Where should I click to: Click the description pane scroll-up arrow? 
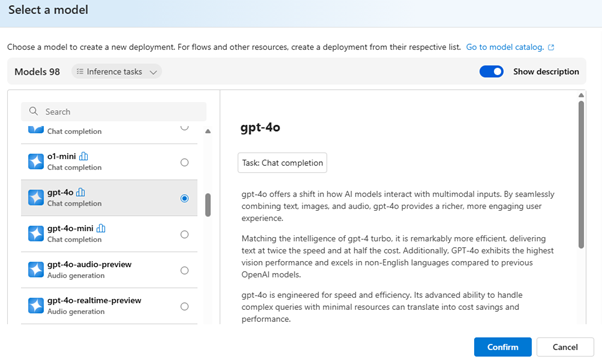[x=581, y=95]
